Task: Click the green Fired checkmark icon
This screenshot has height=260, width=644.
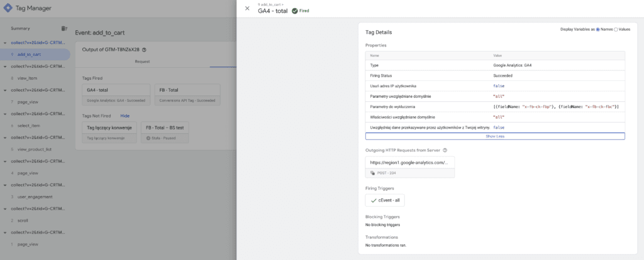Action: [294, 11]
